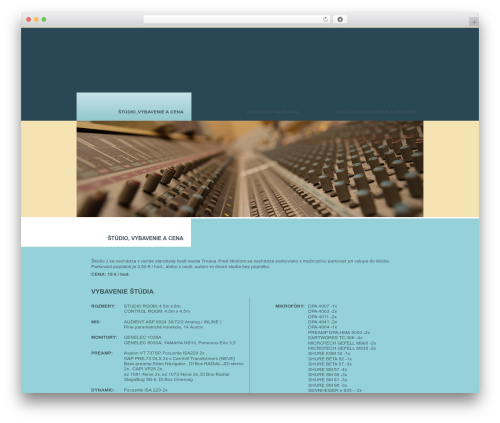This screenshot has width=500, height=423.
Task: Reload the page using the refresh icon
Action: point(325,19)
